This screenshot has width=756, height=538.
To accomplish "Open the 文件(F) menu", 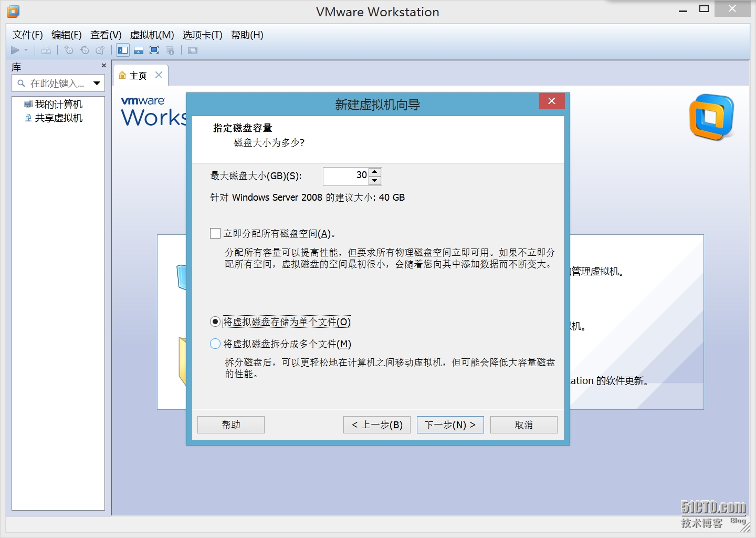I will (x=28, y=35).
